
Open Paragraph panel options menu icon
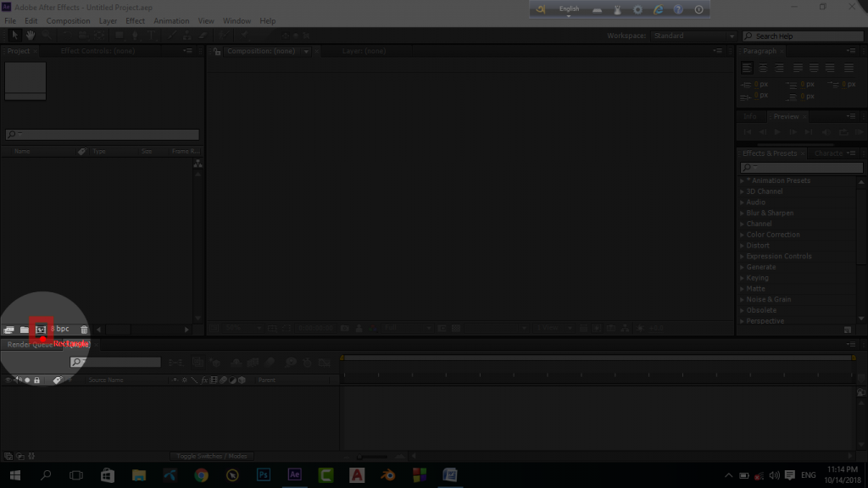[851, 51]
